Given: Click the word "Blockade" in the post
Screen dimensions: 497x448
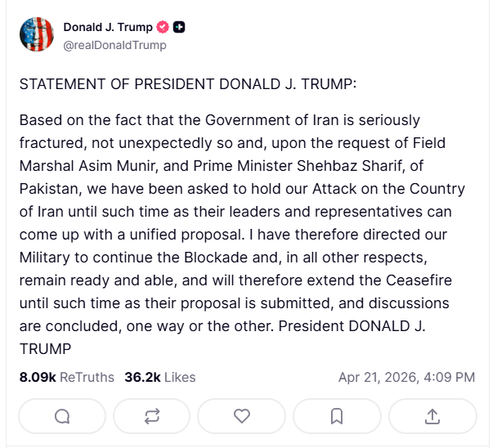Looking at the screenshot, I should point(244,258).
